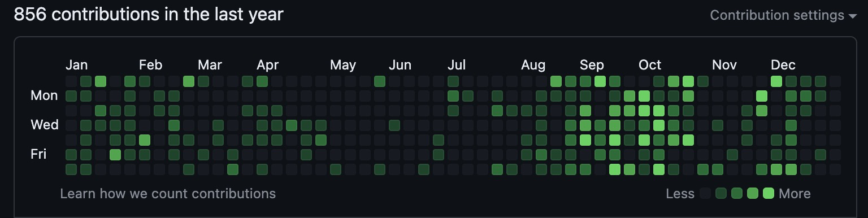Screen dimensions: 868x218
Task: Click the middle legend swatch of five
Action: click(737, 194)
